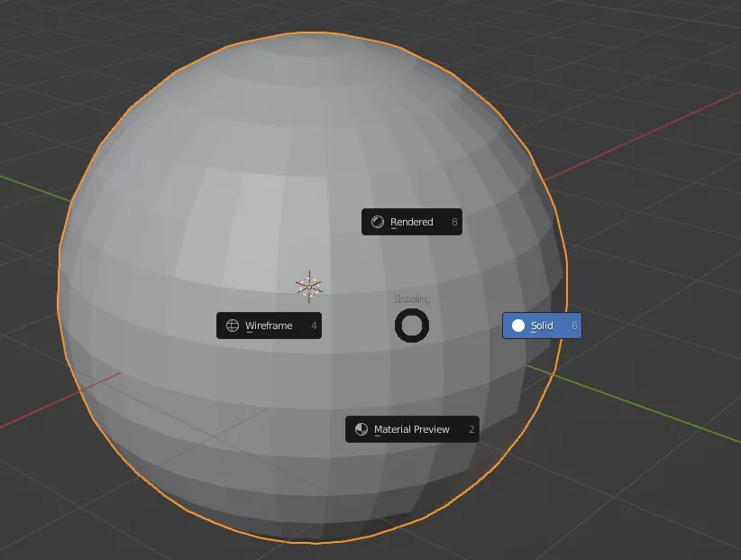Viewport: 741px width, 560px height.
Task: Pick the highlighted Solid pie option
Action: pyautogui.click(x=542, y=326)
